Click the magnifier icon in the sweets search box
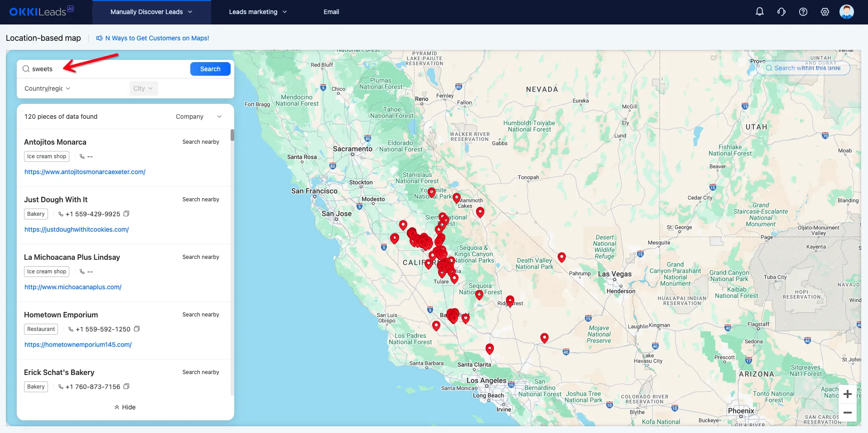 coord(26,69)
